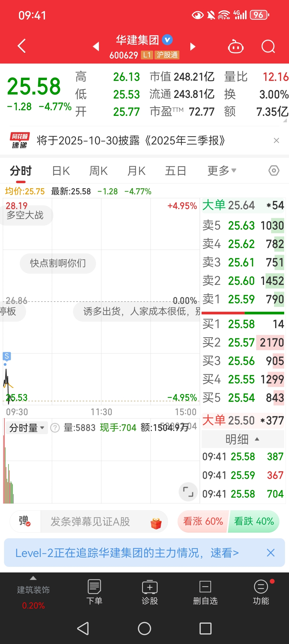Tap 大单 25.50 buy row
The image size is (289, 644).
[x=243, y=420]
